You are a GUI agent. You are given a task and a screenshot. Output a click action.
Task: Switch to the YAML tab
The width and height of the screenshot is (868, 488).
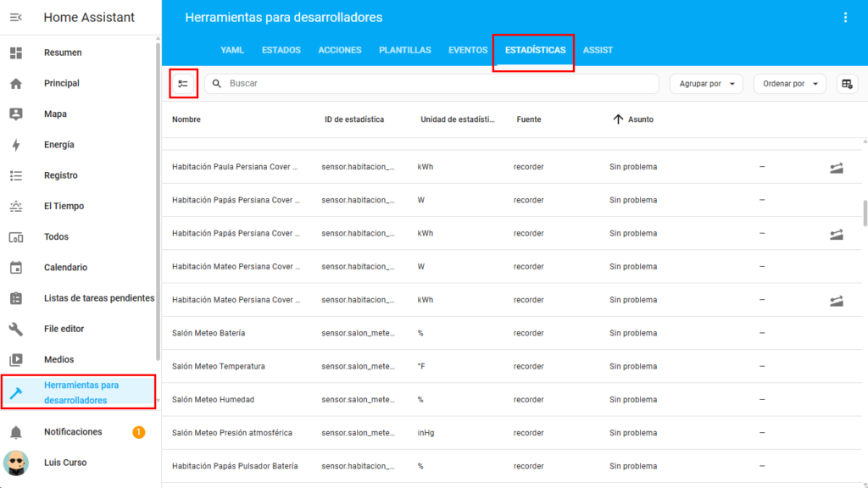point(231,50)
